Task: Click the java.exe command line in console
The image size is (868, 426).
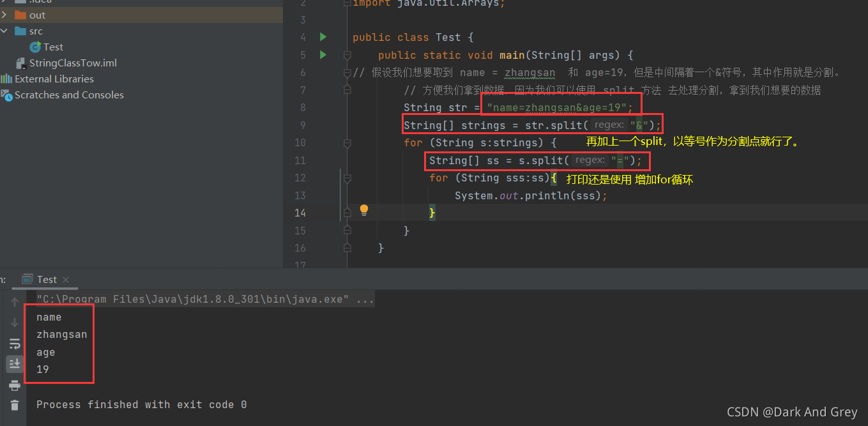Action: 205,299
